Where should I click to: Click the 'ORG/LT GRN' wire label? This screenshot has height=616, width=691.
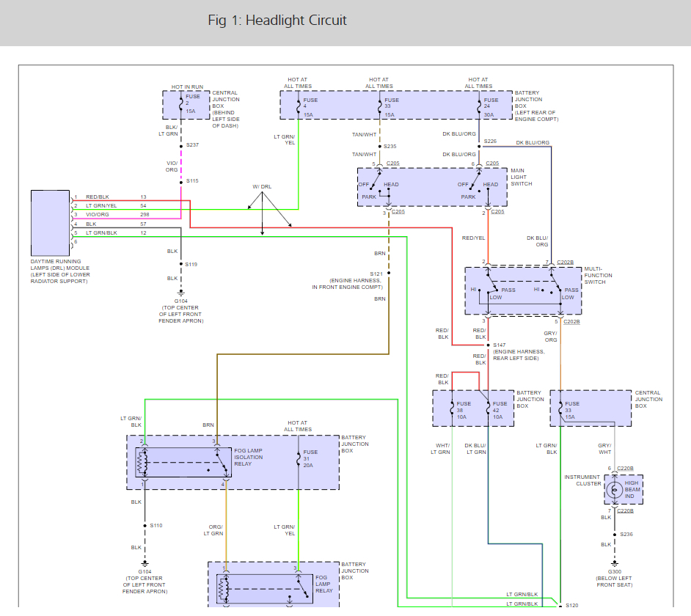(213, 530)
